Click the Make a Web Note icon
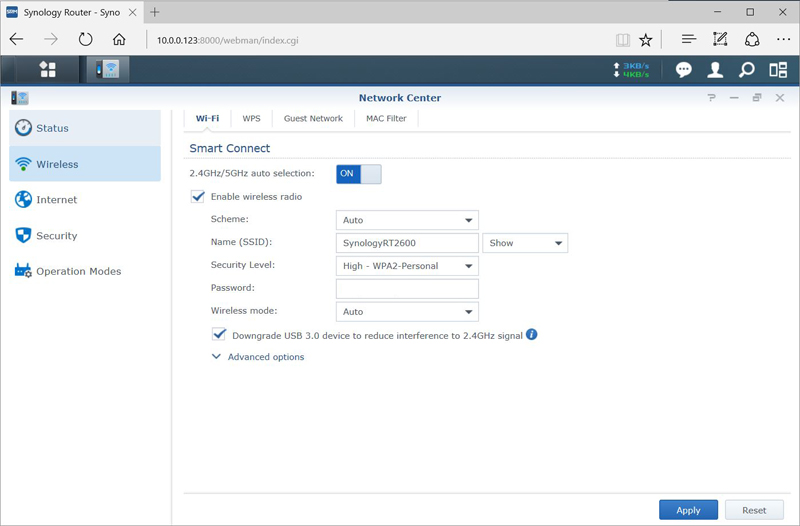 click(720, 39)
